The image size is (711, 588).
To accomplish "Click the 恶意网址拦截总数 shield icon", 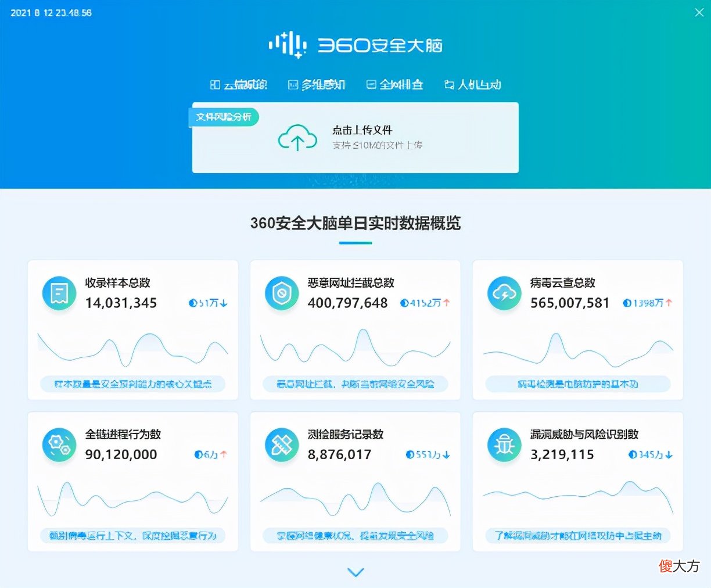I will tap(282, 293).
